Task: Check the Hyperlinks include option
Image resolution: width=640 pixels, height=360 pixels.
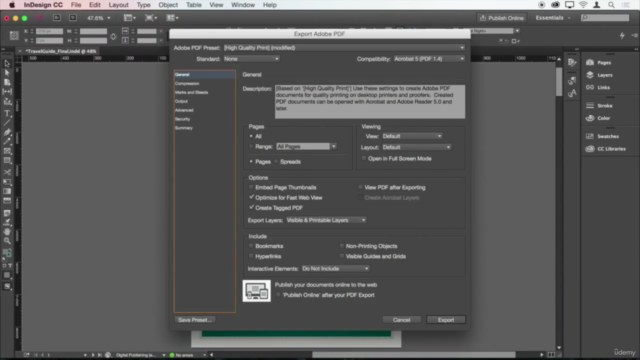Action: (x=251, y=256)
